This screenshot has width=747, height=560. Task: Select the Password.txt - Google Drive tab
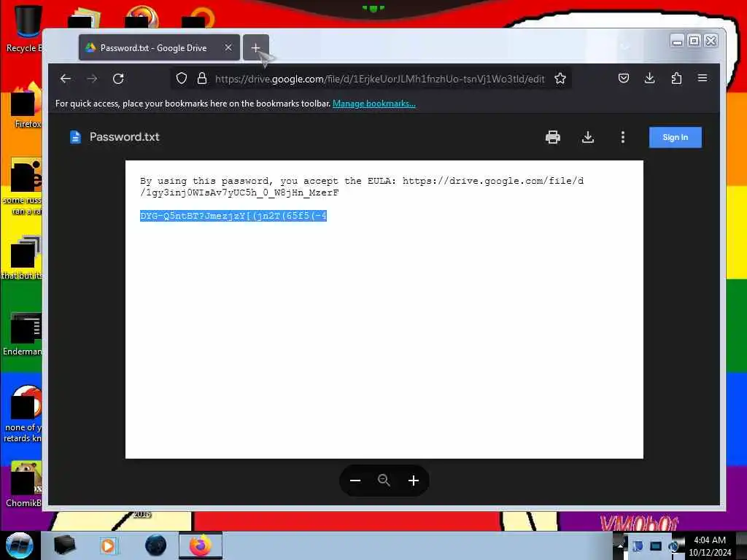coord(159,47)
